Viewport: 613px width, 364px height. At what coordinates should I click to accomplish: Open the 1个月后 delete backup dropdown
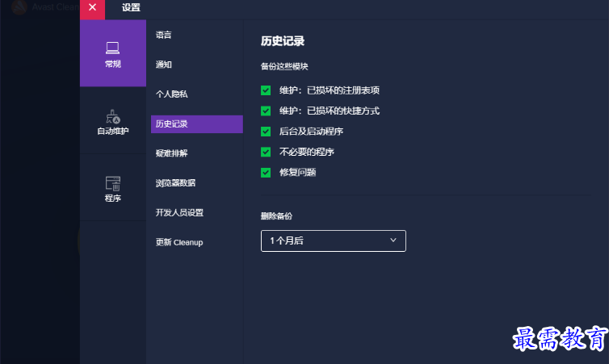point(333,241)
